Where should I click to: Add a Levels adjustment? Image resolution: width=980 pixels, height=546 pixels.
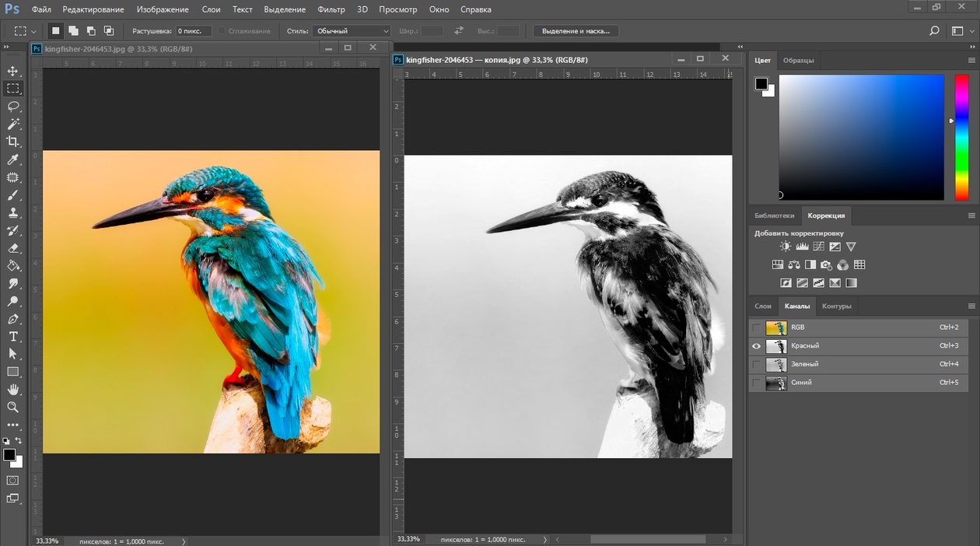(x=802, y=247)
